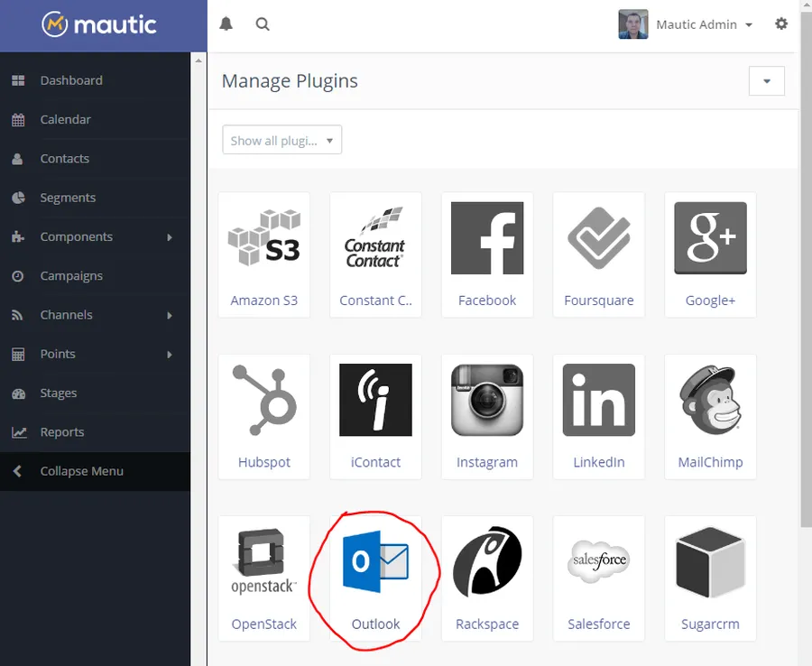Click the Mautic Admin avatar photo

pyautogui.click(x=632, y=23)
